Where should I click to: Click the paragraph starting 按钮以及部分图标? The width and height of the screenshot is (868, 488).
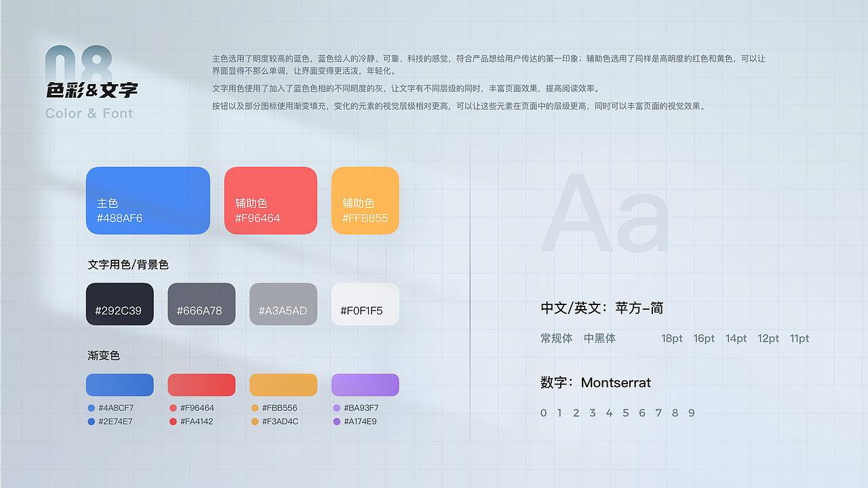459,106
